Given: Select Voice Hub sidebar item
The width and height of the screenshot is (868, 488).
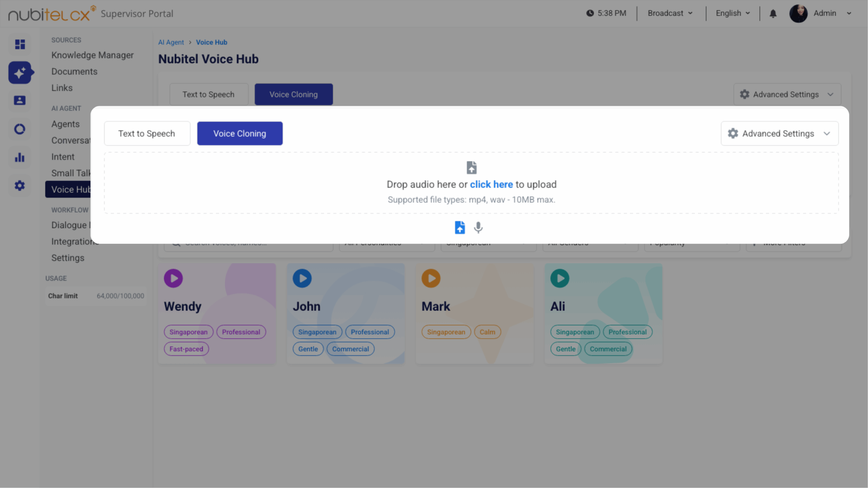Looking at the screenshot, I should click(68, 189).
